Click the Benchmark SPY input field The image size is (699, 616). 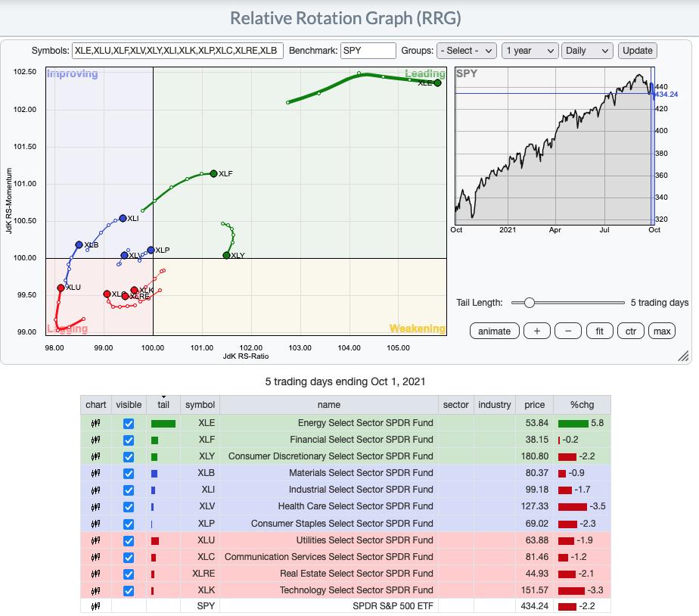tap(368, 51)
